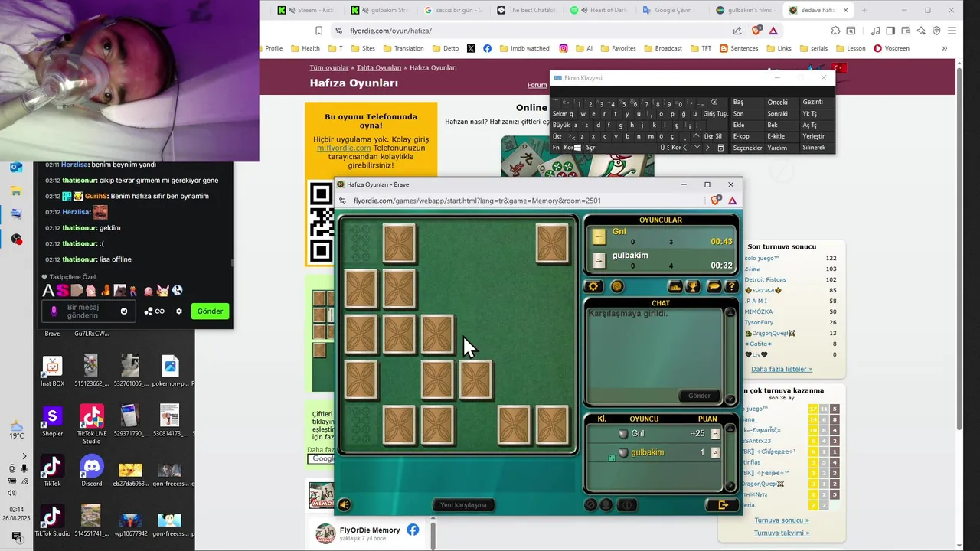This screenshot has width=980, height=551.
Task: Open the trophy tournament icon in game
Action: [x=693, y=287]
